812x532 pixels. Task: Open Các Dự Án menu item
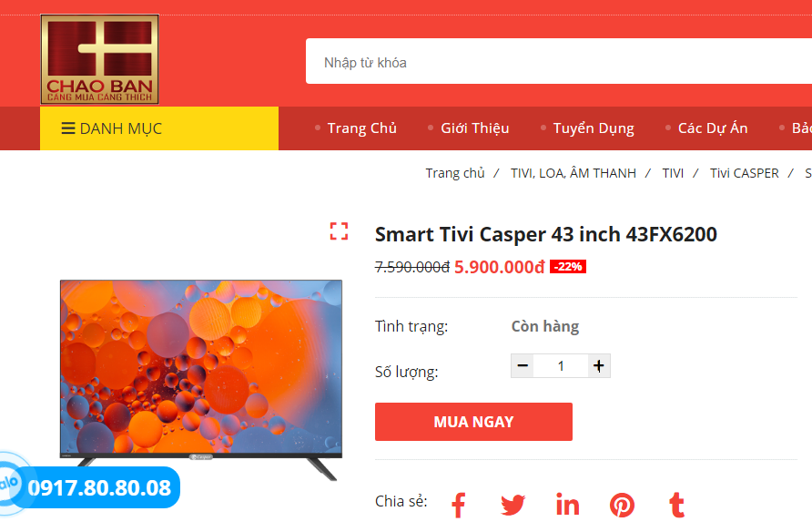tap(713, 128)
